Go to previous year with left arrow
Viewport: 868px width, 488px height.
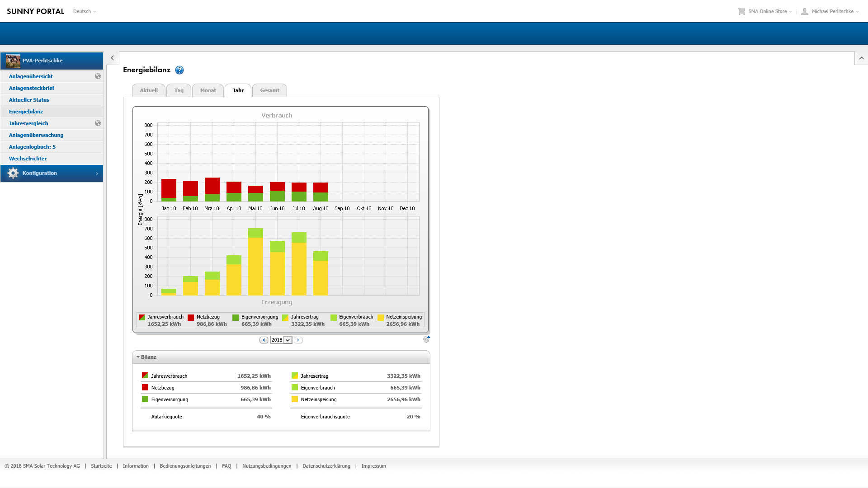pyautogui.click(x=264, y=340)
